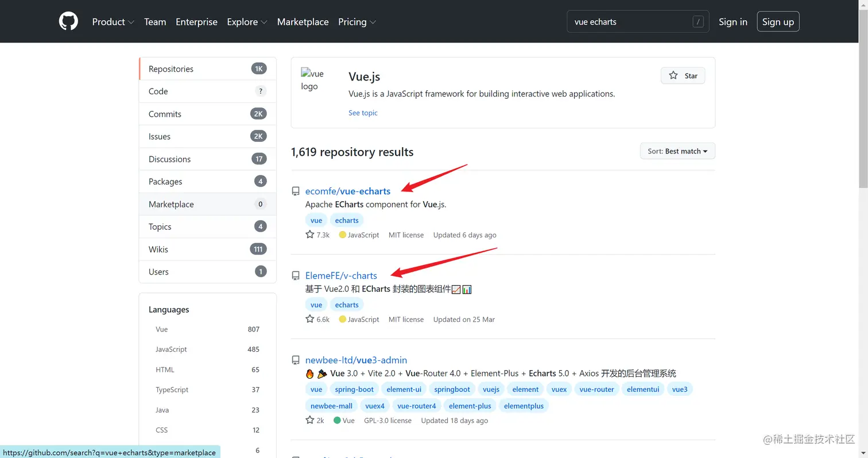
Task: Select the Code search filter
Action: coord(207,91)
